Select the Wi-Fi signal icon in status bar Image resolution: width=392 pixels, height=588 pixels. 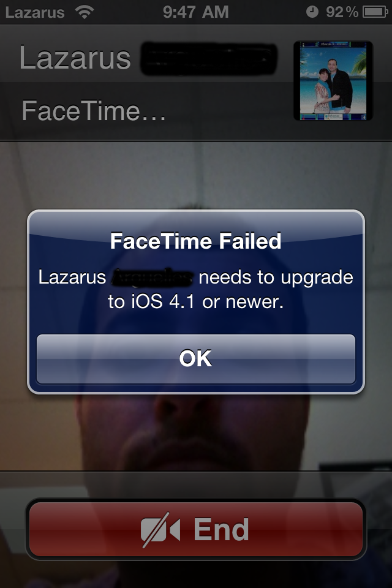[85, 12]
